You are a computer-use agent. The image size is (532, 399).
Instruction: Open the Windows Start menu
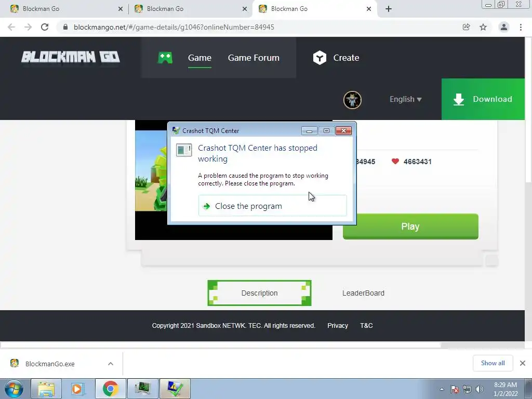(14, 389)
